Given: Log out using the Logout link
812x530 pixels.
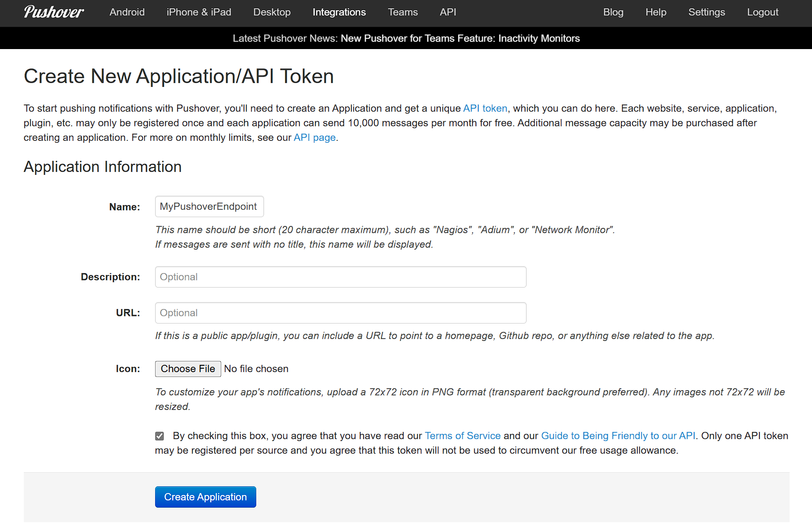Looking at the screenshot, I should 762,12.
